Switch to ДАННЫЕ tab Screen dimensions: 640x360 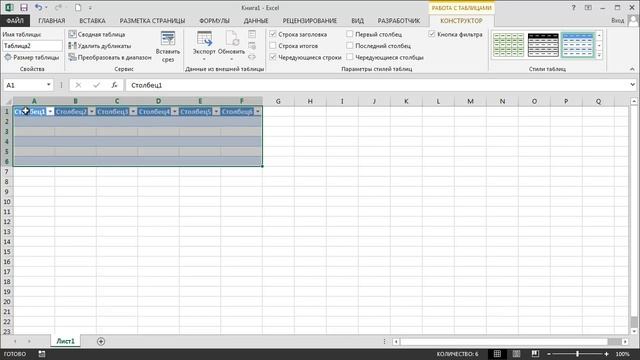256,20
